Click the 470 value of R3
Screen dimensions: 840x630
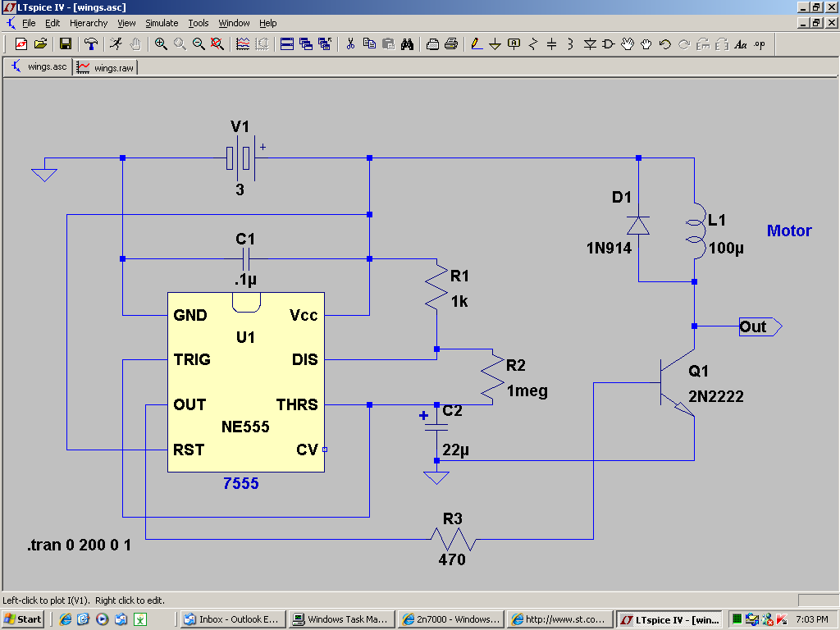pos(452,559)
